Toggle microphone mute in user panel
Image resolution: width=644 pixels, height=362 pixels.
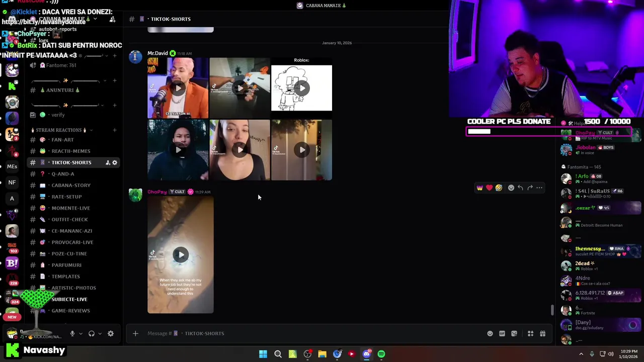72,333
